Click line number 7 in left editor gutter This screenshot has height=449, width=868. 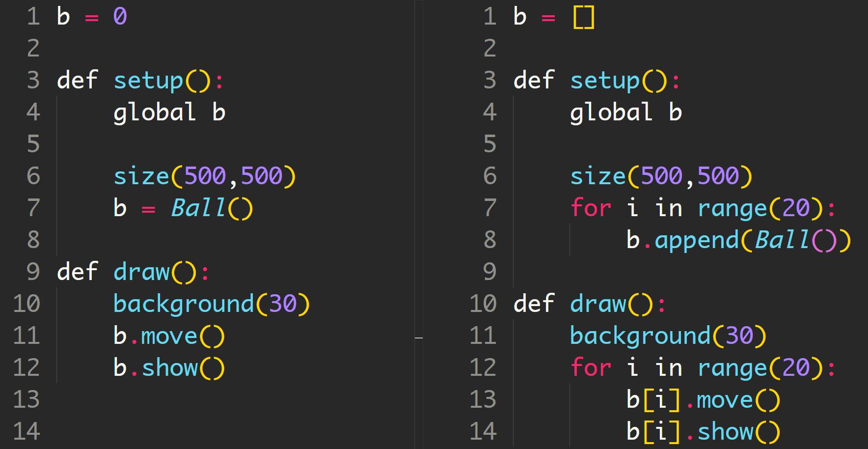33,208
